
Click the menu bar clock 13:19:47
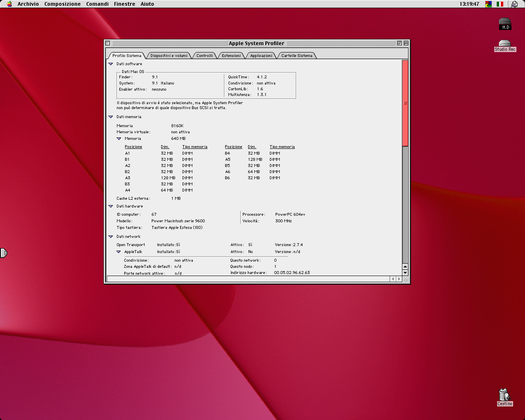coord(469,4)
